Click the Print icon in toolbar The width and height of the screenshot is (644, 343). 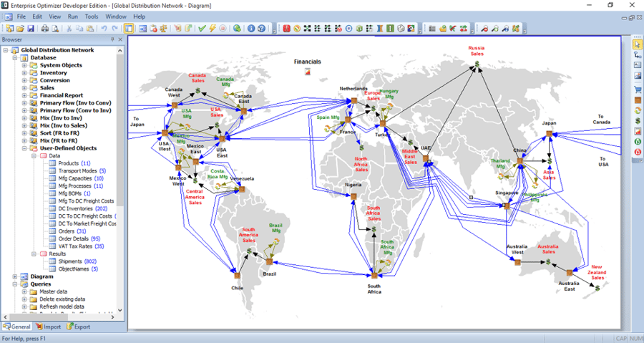pyautogui.click(x=45, y=29)
